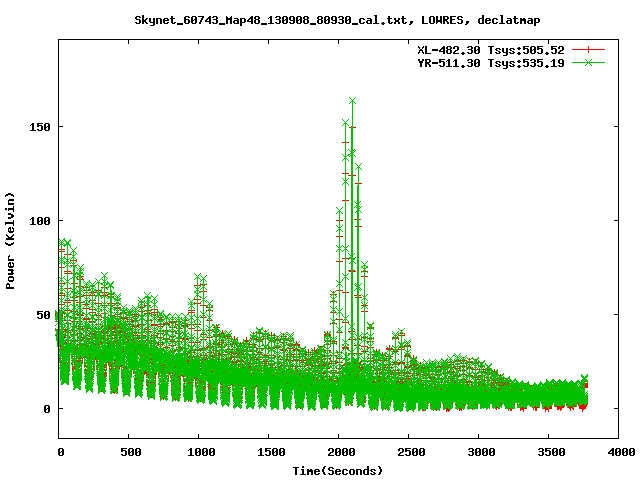This screenshot has height=480, width=640.
Task: Click the plot title Skynet_60743_Map48 text
Action: tap(337, 20)
